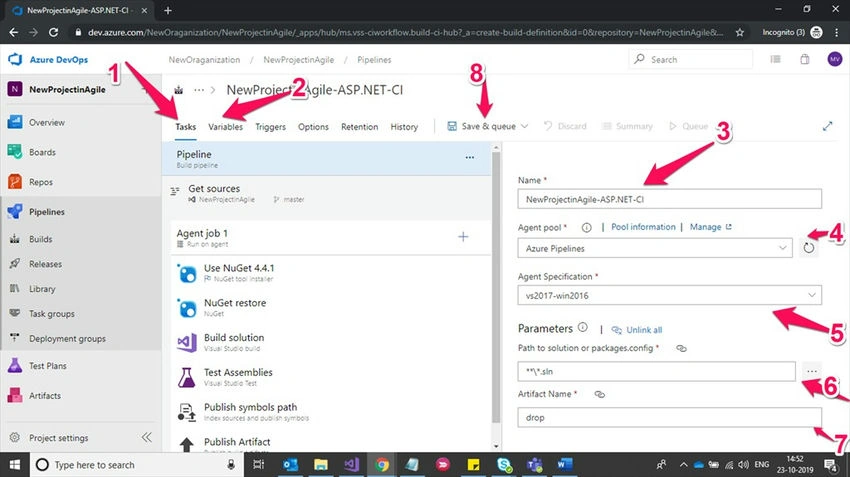Open Word from the taskbar
The width and height of the screenshot is (850, 477).
click(x=564, y=465)
